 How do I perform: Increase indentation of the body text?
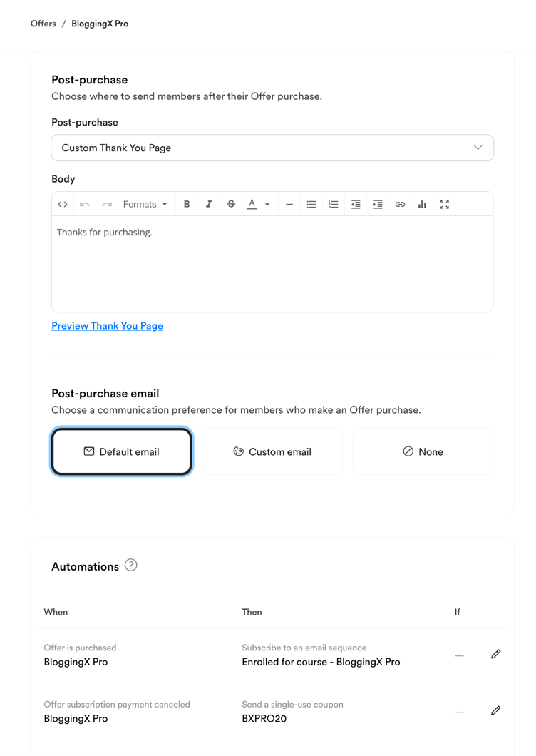click(x=378, y=204)
